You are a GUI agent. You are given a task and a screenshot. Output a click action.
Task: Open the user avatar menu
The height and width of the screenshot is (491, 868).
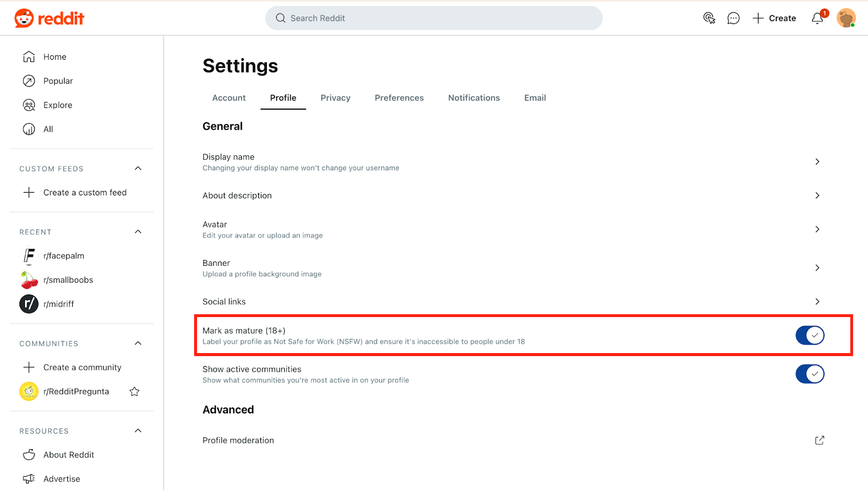pyautogui.click(x=846, y=18)
